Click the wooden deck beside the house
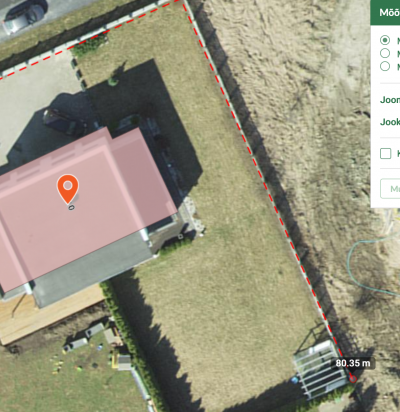Image resolution: width=400 pixels, height=412 pixels. 50,315
